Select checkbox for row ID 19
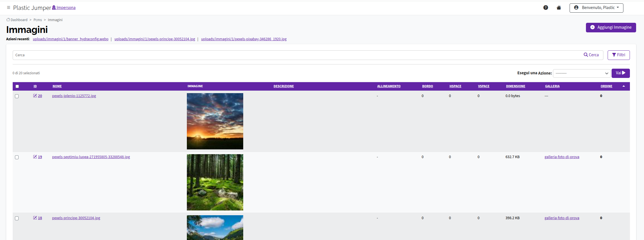Viewport: 644px width, 240px height. click(x=17, y=157)
